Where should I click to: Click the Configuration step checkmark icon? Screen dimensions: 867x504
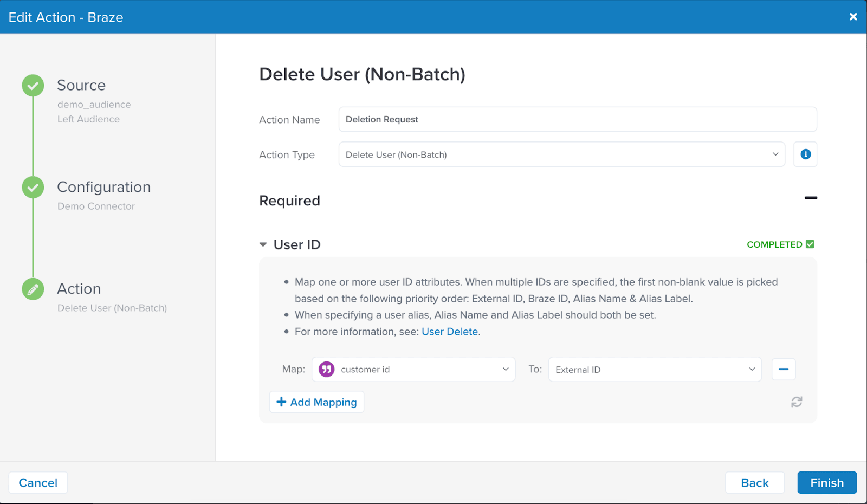click(33, 188)
